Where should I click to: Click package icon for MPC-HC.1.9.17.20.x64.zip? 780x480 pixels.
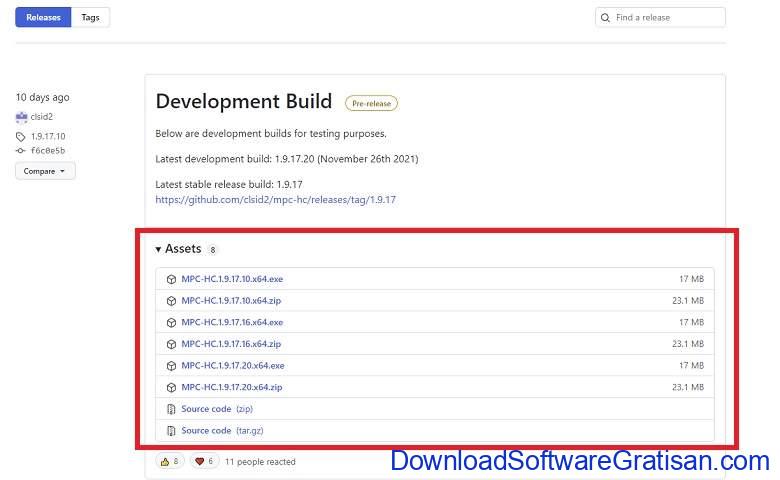[x=171, y=387]
